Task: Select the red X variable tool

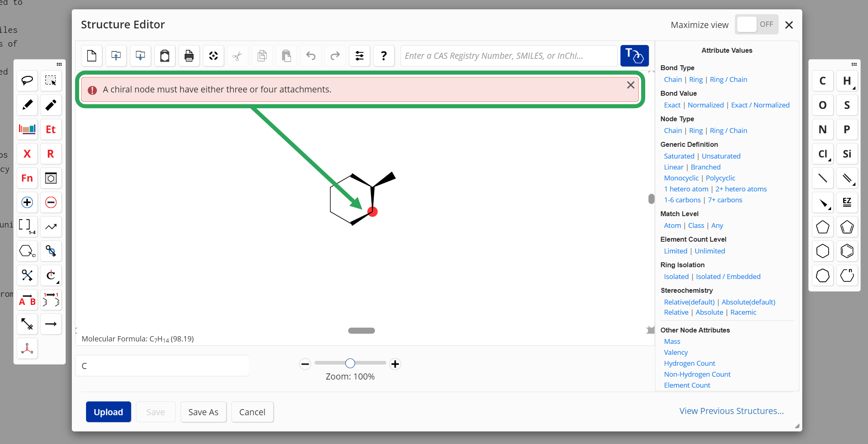Action: point(27,154)
